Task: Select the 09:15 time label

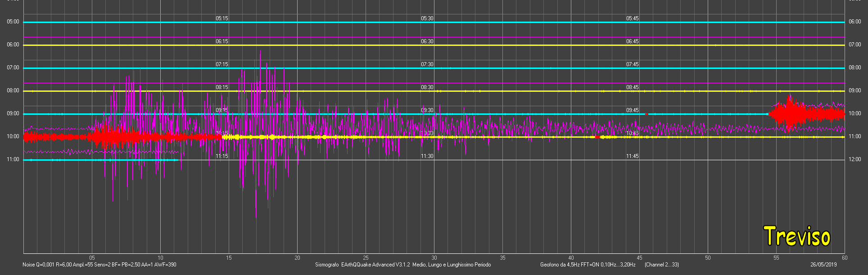Action: coord(222,110)
